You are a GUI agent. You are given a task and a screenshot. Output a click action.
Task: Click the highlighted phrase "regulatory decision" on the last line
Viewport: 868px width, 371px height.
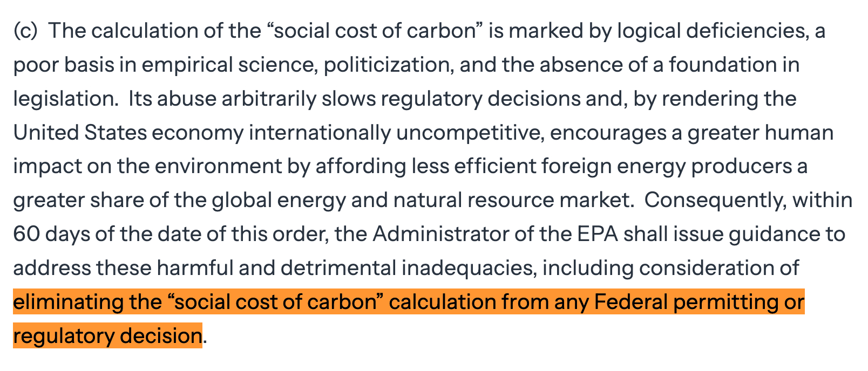(107, 336)
